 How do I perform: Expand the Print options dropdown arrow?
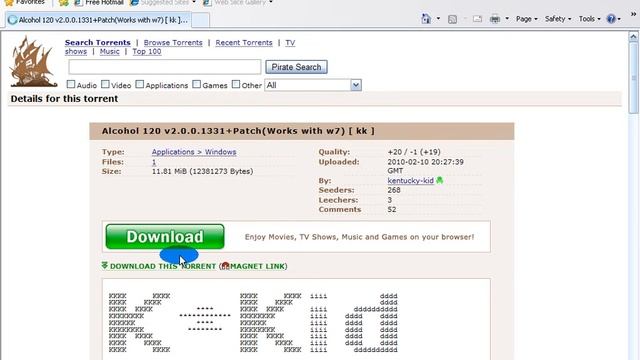coord(507,19)
